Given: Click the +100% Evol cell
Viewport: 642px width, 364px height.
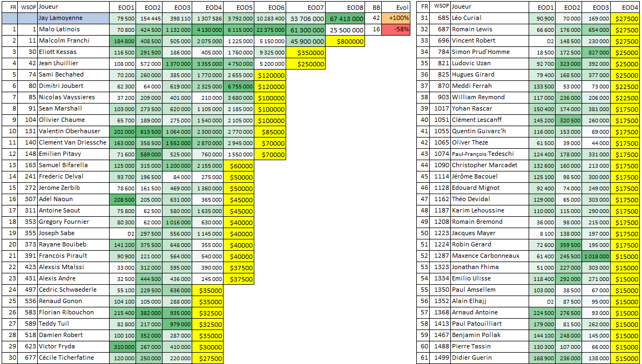Looking at the screenshot, I should click(396, 18).
